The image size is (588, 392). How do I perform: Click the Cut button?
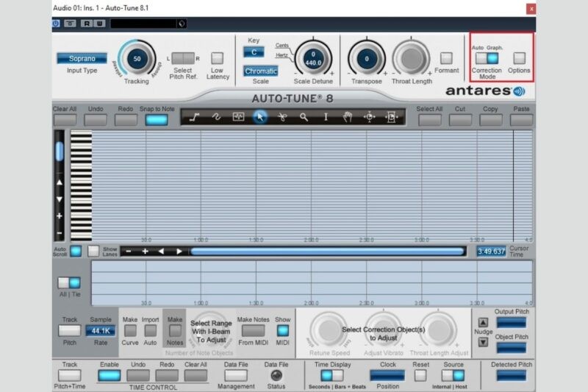point(460,120)
